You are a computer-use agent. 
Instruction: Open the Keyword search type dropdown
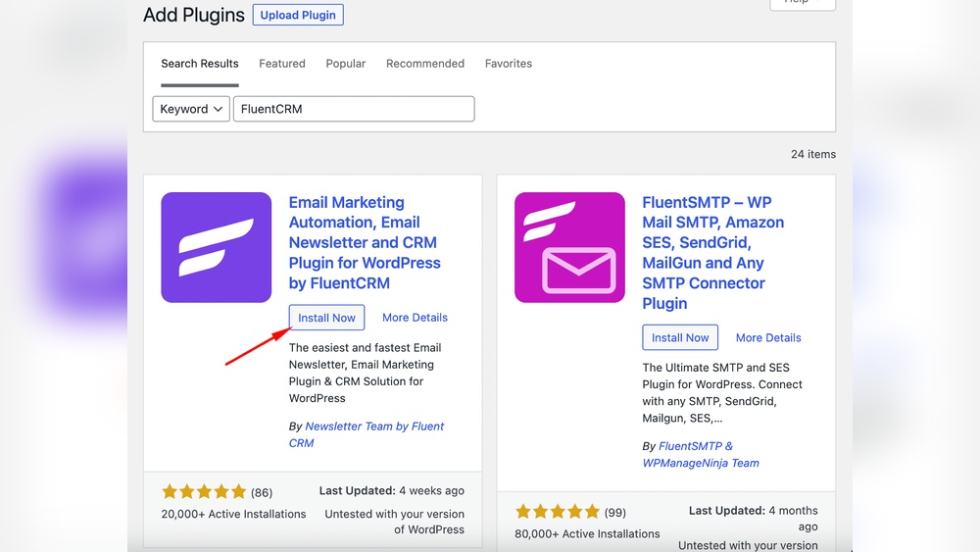tap(191, 109)
